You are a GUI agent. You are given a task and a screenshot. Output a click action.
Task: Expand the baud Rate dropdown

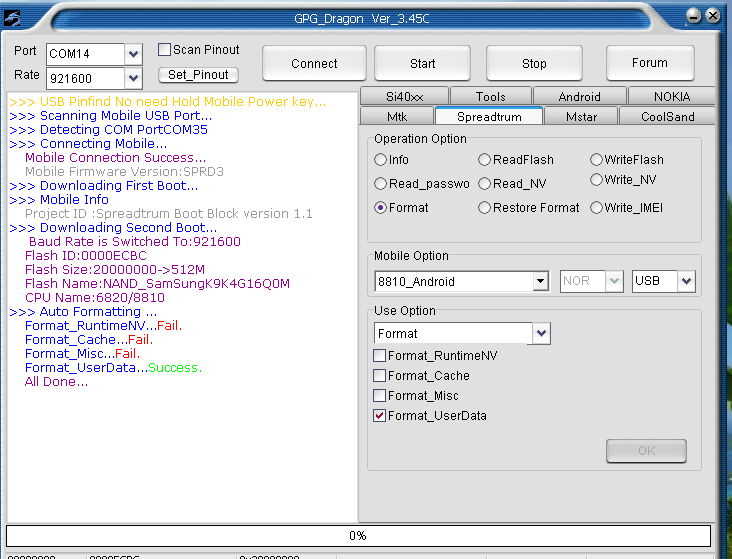click(134, 77)
